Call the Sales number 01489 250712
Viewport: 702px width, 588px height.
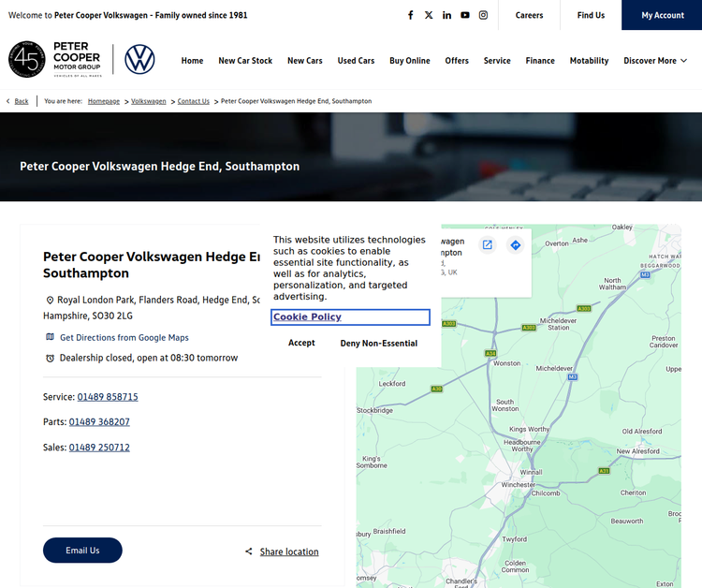(99, 448)
